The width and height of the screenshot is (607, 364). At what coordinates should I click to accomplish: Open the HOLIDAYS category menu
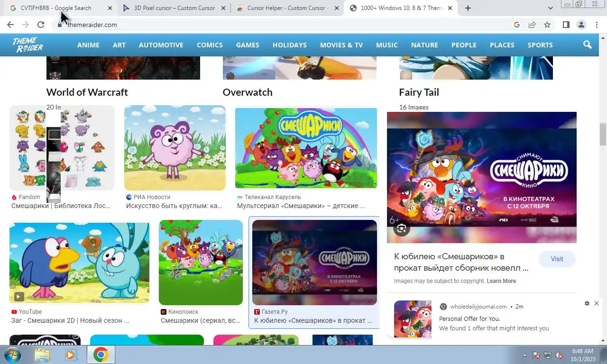point(290,45)
